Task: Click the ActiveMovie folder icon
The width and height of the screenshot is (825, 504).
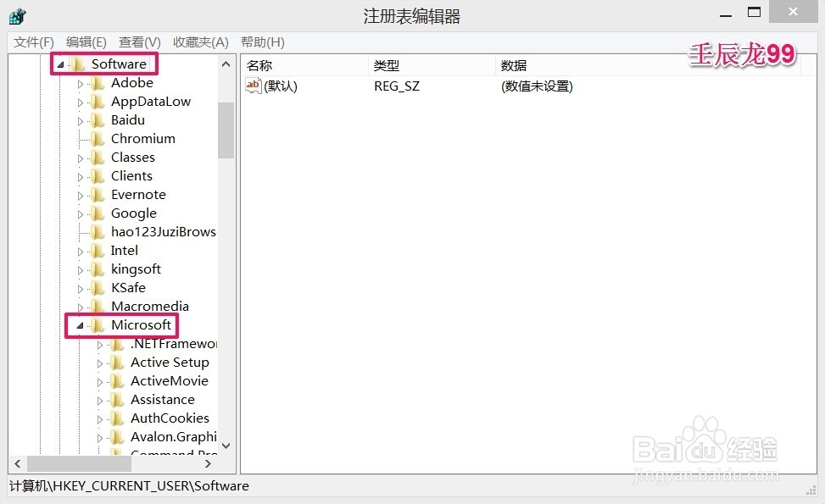Action: [116, 381]
